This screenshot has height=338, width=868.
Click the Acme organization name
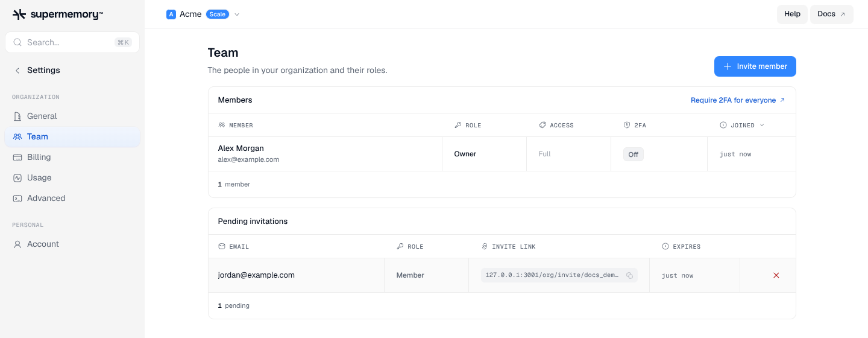click(x=190, y=14)
